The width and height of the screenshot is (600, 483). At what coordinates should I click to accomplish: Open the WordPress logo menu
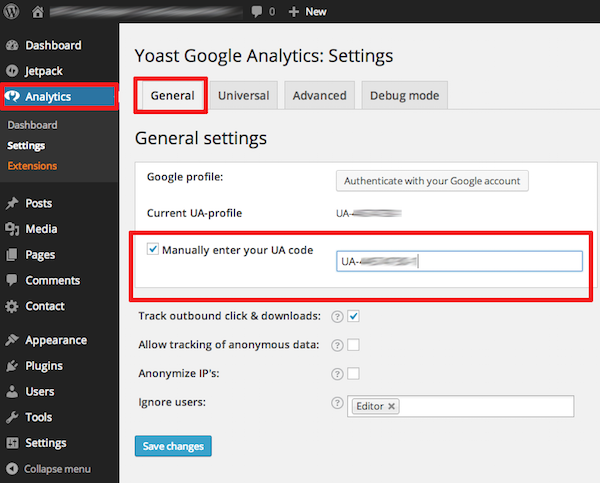click(11, 11)
